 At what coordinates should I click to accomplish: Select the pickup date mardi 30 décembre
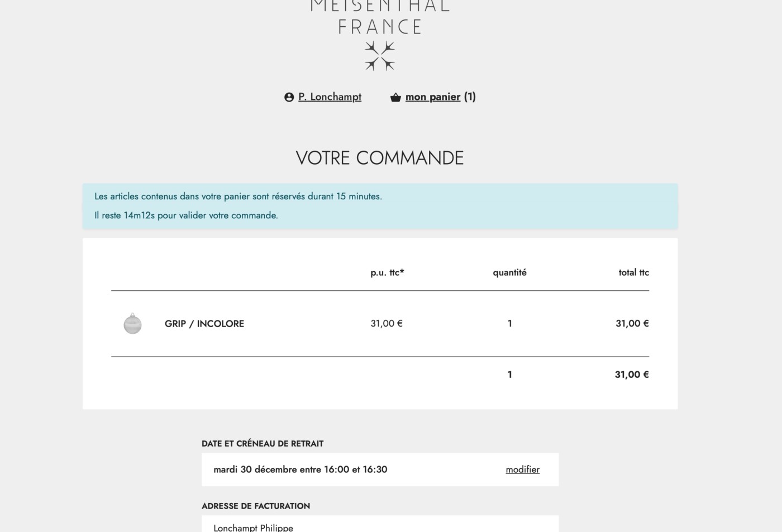coord(300,469)
